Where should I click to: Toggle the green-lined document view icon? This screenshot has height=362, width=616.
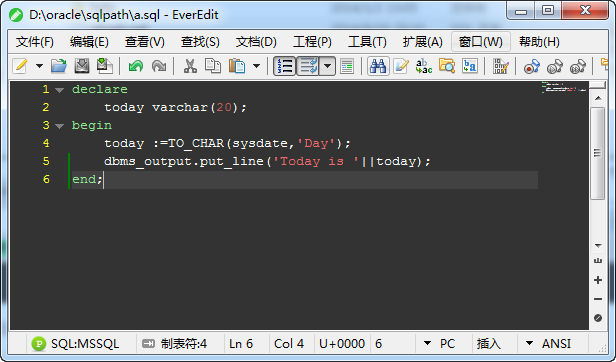coord(347,66)
